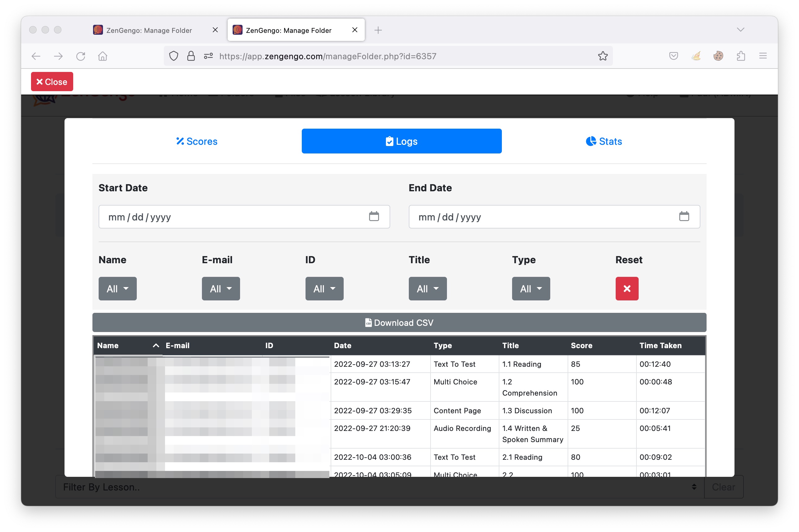Click the tracking protection shield icon
Viewport: 799px width, 532px height.
(x=173, y=56)
